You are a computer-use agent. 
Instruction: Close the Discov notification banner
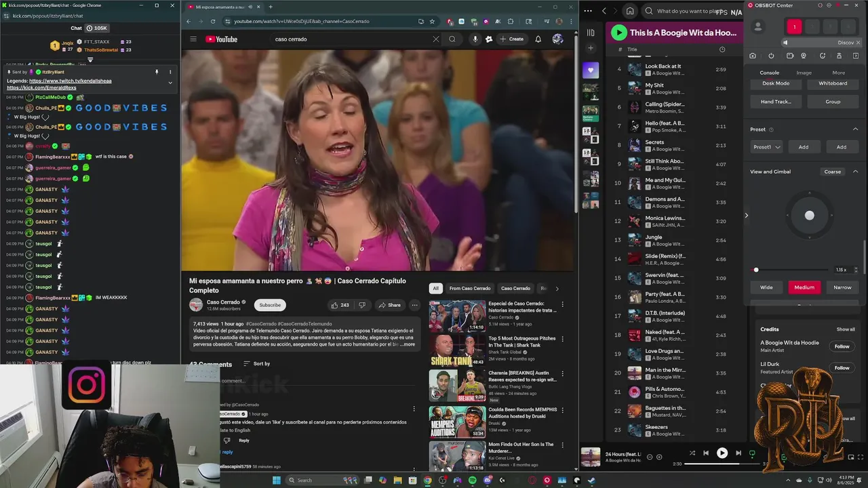[x=858, y=43]
